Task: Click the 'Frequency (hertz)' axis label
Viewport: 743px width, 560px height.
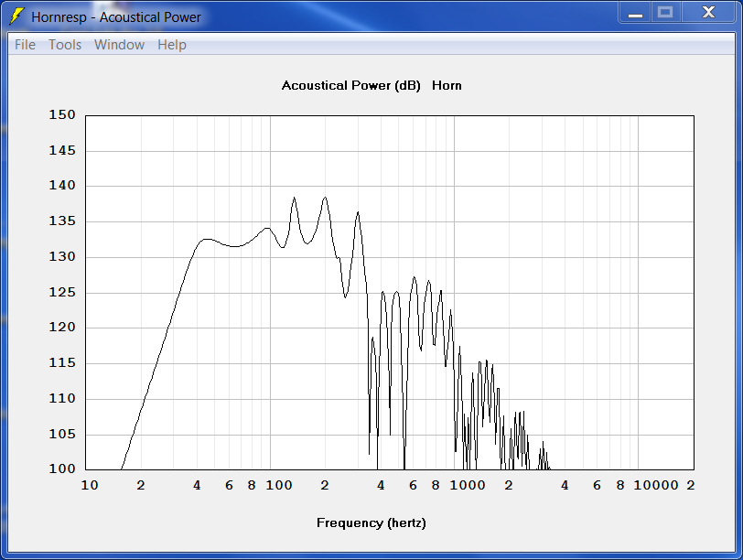Action: 371,522
